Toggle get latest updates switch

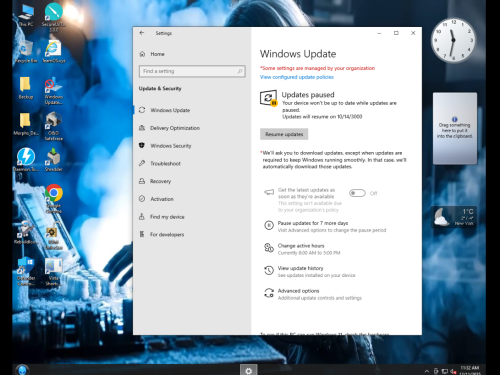pyautogui.click(x=357, y=193)
